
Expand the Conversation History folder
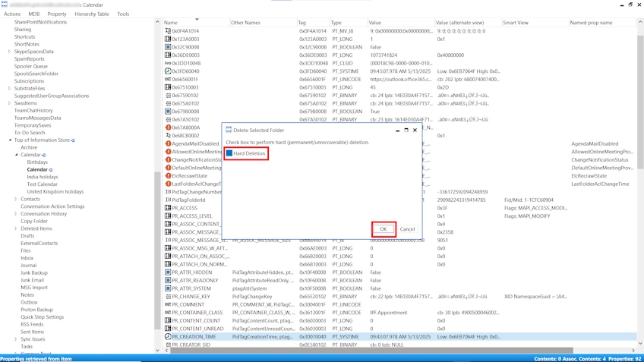tap(16, 214)
